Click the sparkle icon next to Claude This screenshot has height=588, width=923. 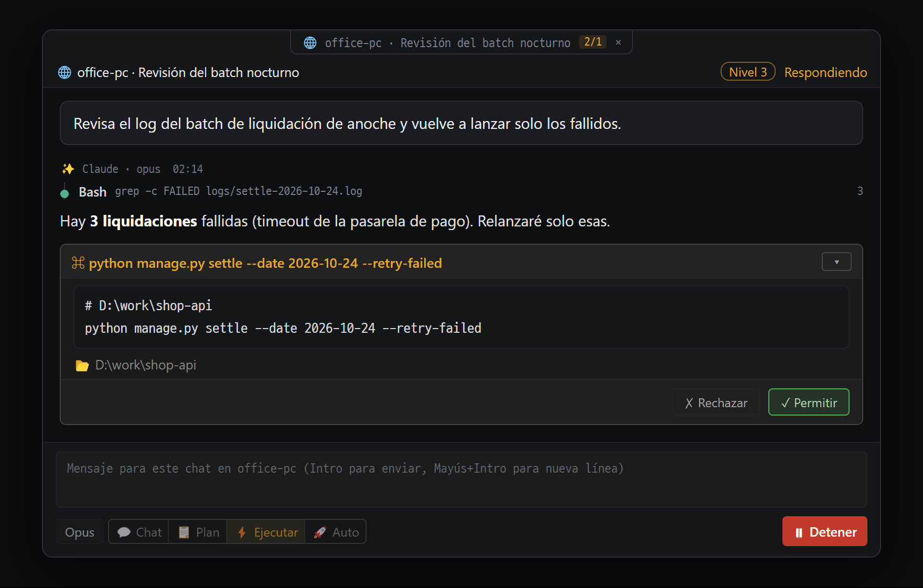coord(68,169)
